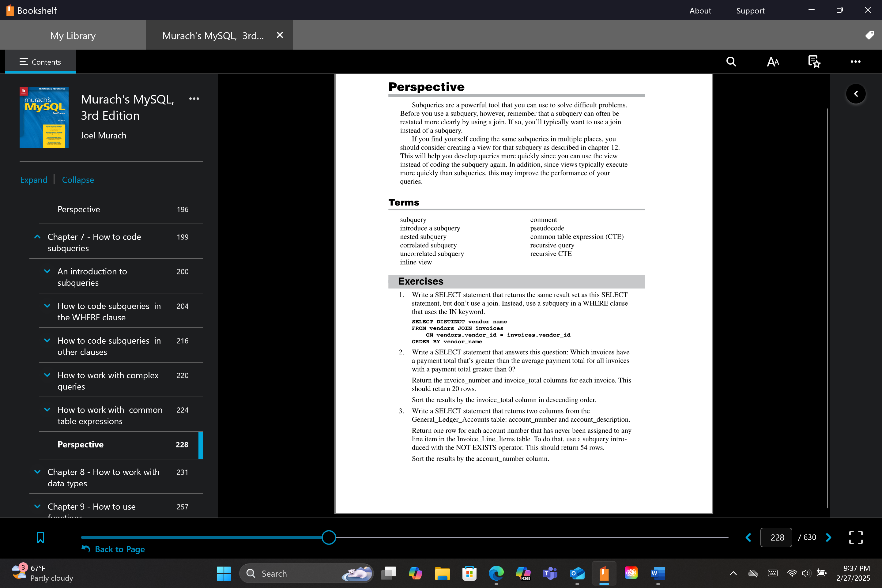This screenshot has height=588, width=882.
Task: Open the search magnifier in reader toolbar
Action: (731, 62)
